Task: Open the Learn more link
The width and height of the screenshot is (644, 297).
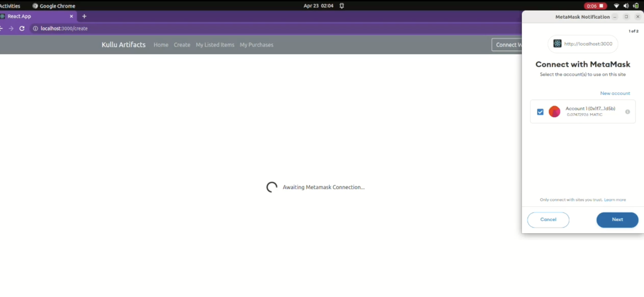Action: [615, 200]
